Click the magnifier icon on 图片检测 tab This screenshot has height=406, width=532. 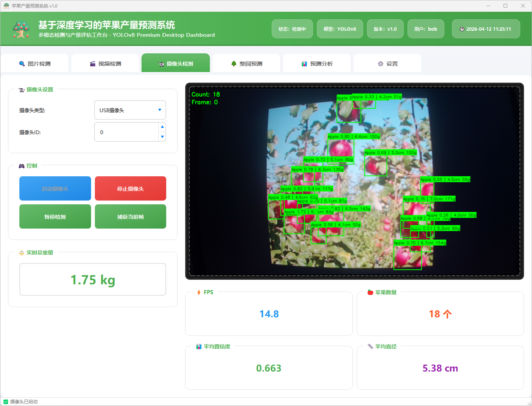[22, 64]
